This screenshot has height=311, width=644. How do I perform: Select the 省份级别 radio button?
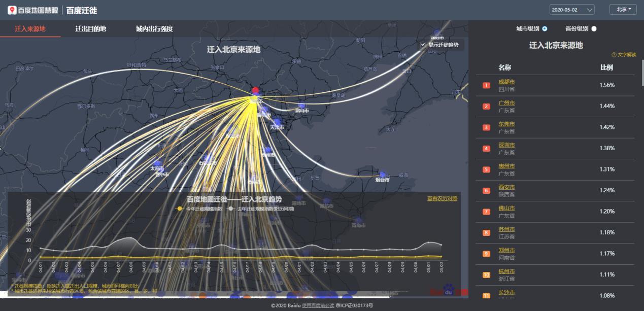(594, 29)
